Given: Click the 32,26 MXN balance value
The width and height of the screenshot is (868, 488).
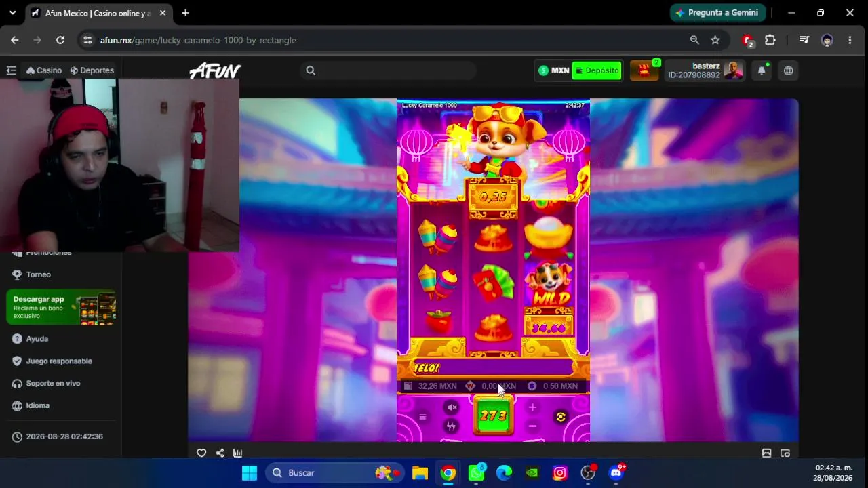Looking at the screenshot, I should tap(437, 386).
